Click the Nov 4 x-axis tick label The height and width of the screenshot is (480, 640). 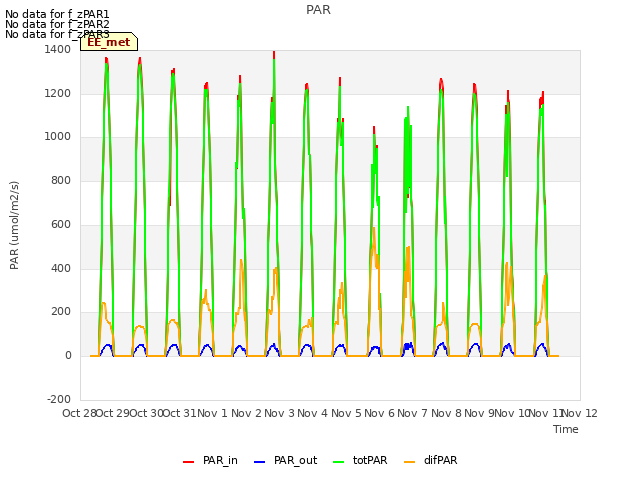pyautogui.click(x=313, y=413)
